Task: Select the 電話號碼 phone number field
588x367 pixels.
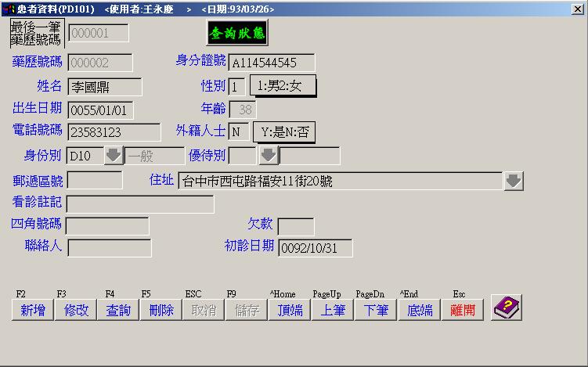Action: point(114,132)
